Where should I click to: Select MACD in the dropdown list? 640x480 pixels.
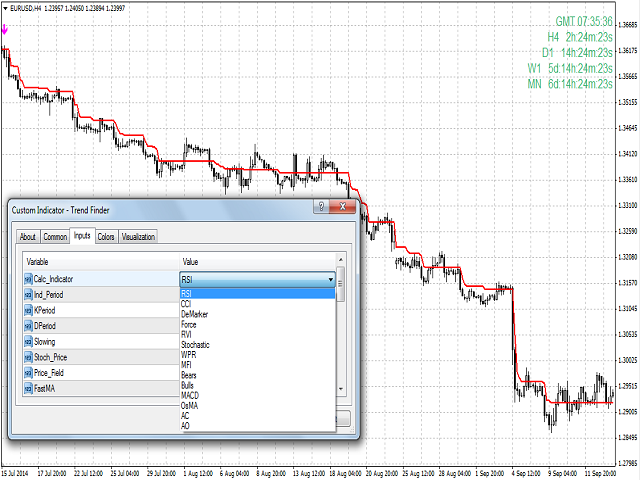190,395
